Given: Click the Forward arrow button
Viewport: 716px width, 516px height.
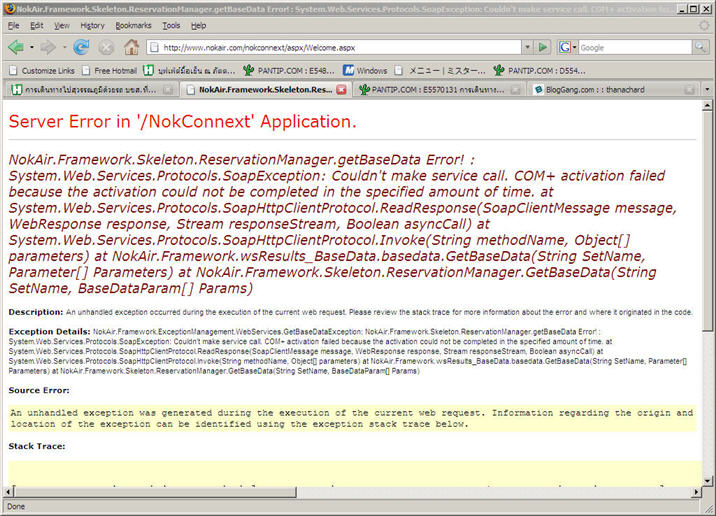Looking at the screenshot, I should click(48, 47).
